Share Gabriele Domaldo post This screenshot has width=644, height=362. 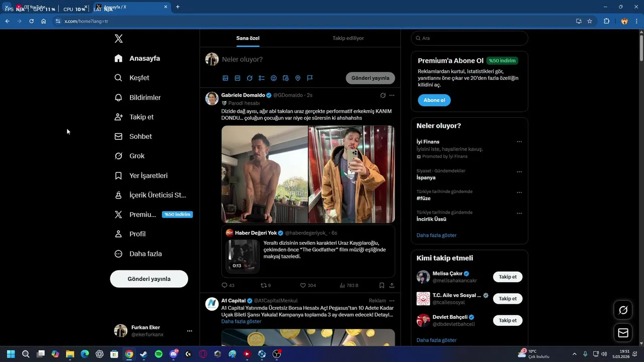pos(392,285)
